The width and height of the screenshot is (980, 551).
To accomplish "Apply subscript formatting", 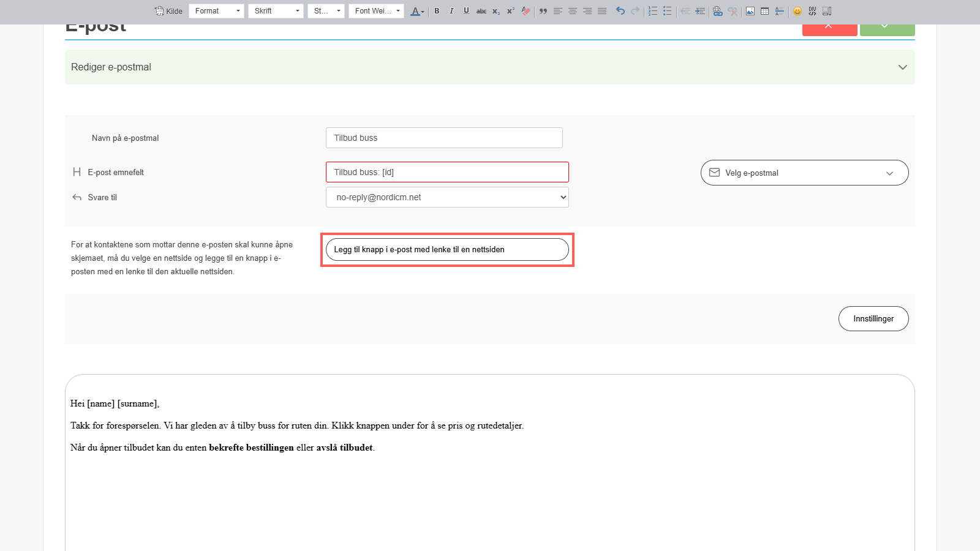I will (496, 11).
